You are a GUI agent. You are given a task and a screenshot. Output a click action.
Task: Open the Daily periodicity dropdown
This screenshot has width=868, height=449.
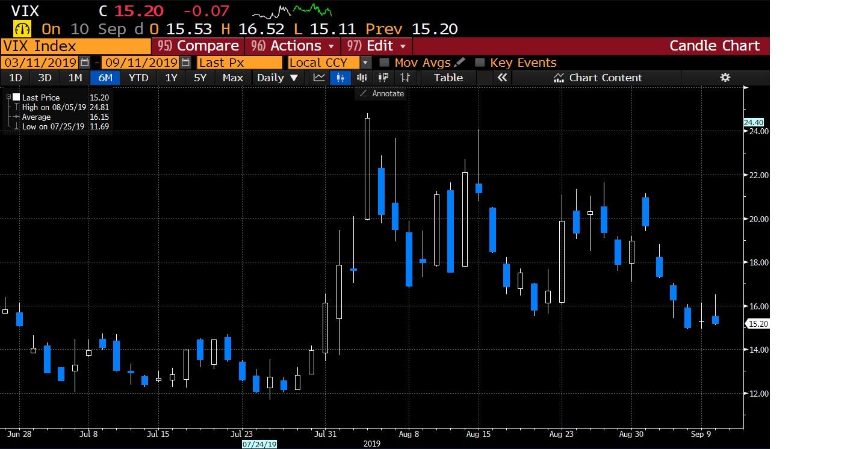[277, 78]
